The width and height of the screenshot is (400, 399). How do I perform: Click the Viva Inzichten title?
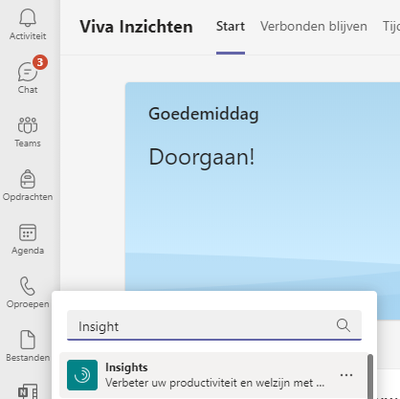[136, 27]
